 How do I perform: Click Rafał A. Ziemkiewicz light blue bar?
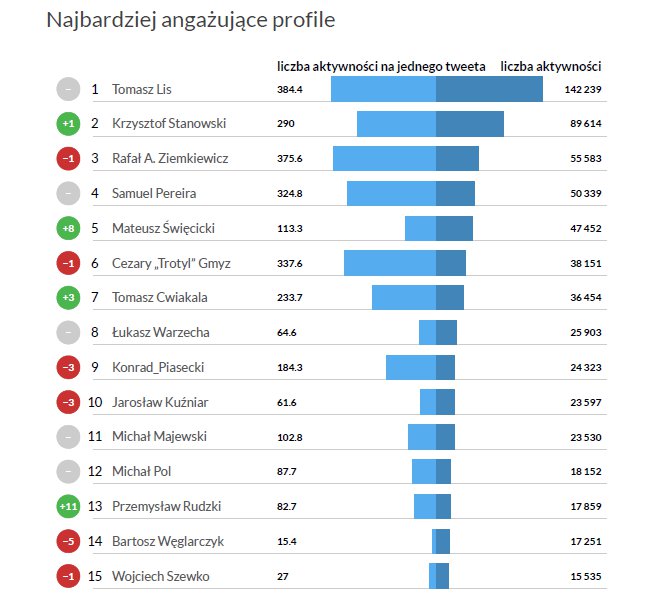pyautogui.click(x=384, y=158)
